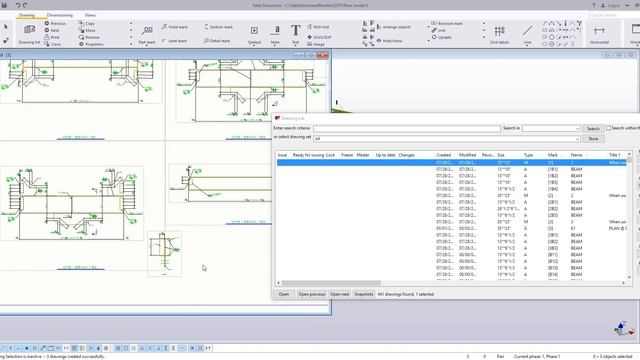Viewport: 640px width, 360px height.
Task: Click the Snapshots button
Action: point(364,294)
